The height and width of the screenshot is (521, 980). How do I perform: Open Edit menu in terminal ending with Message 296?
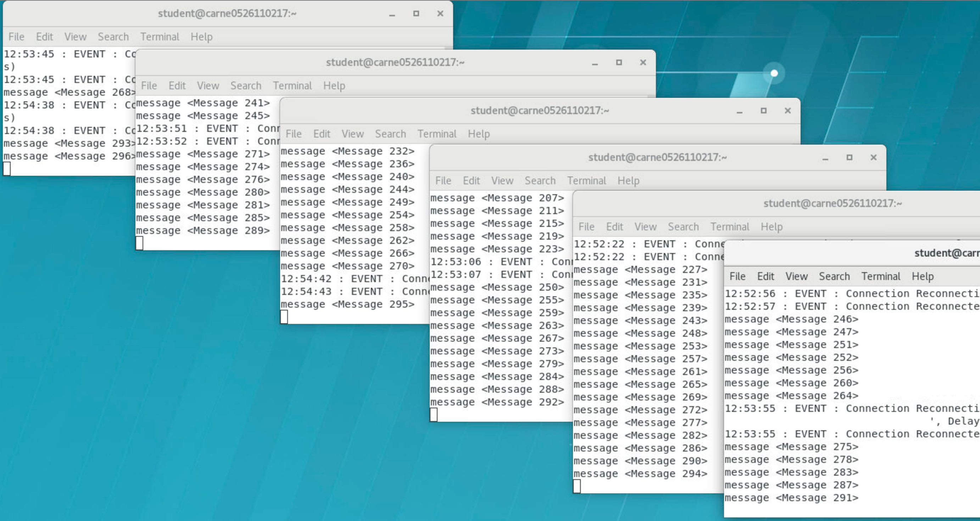pyautogui.click(x=45, y=37)
